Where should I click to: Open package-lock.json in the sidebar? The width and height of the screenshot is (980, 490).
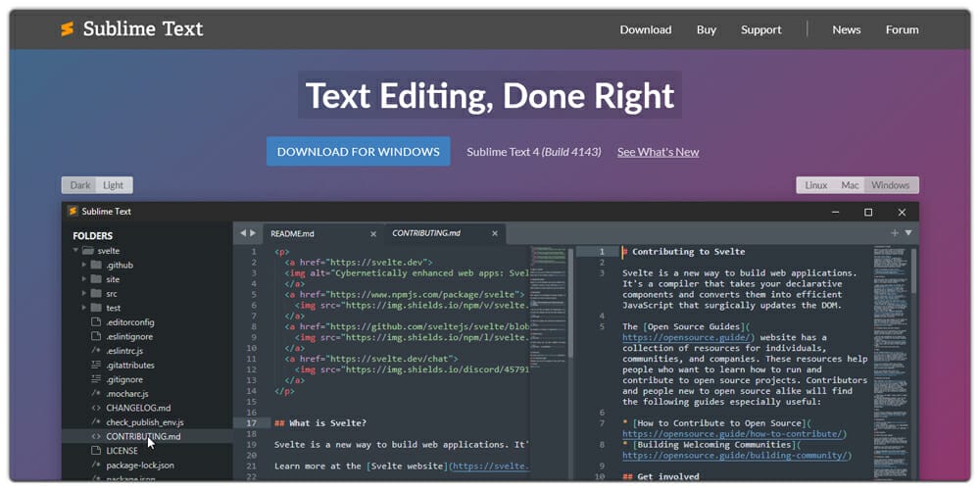pyautogui.click(x=140, y=465)
